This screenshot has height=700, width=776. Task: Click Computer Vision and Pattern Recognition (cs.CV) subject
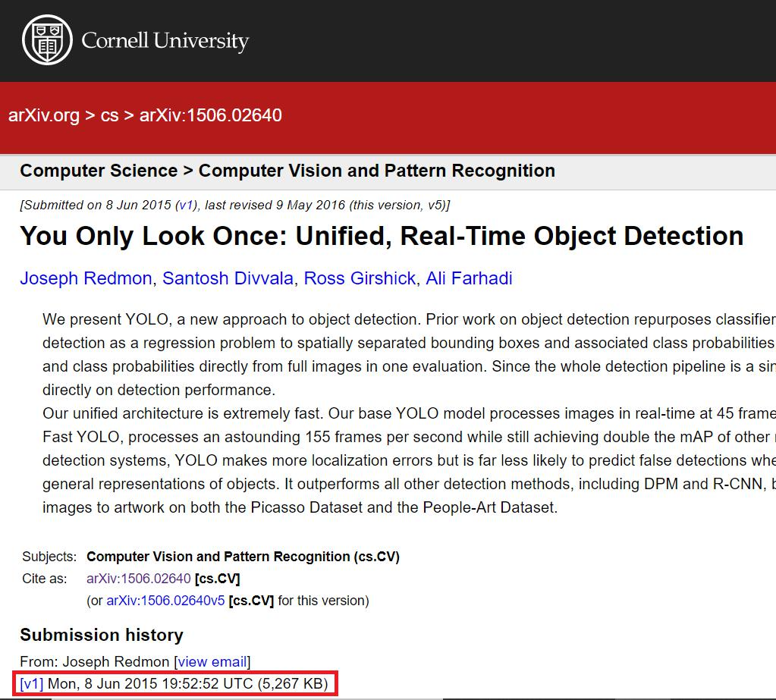[x=243, y=557]
